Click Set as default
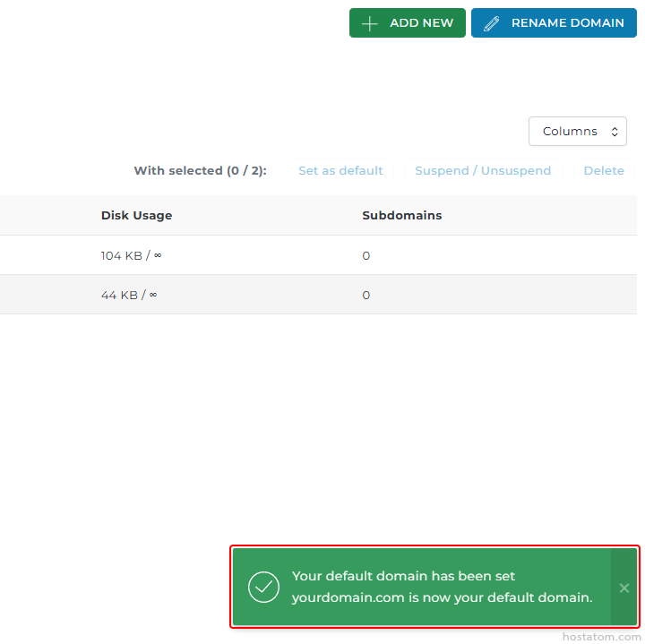The height and width of the screenshot is (644, 645). 340,171
